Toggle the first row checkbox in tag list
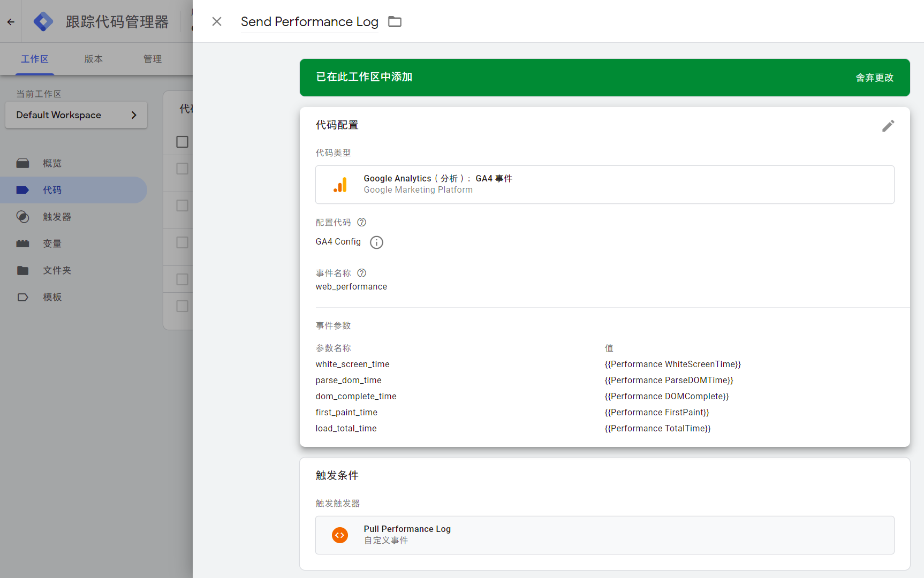The height and width of the screenshot is (578, 924). click(x=182, y=169)
